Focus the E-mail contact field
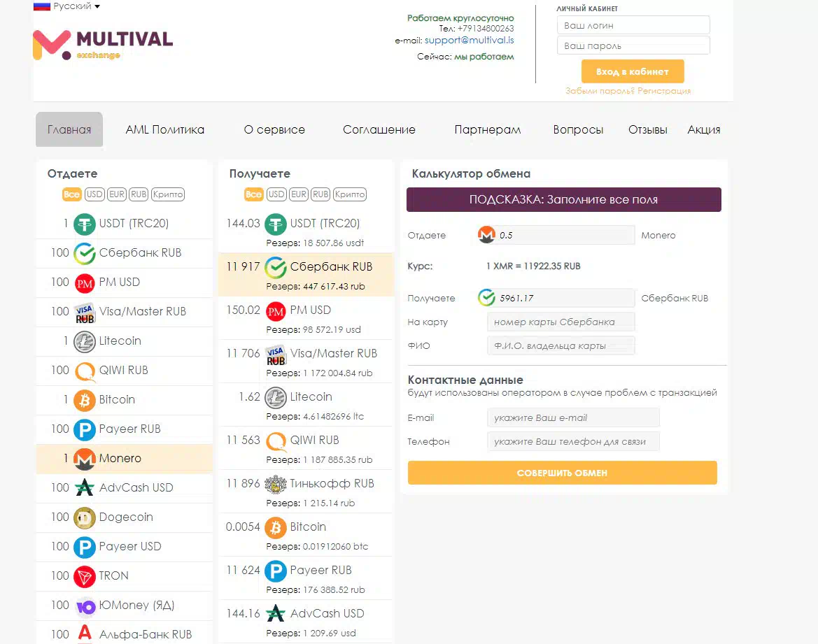The width and height of the screenshot is (818, 644). [x=573, y=417]
